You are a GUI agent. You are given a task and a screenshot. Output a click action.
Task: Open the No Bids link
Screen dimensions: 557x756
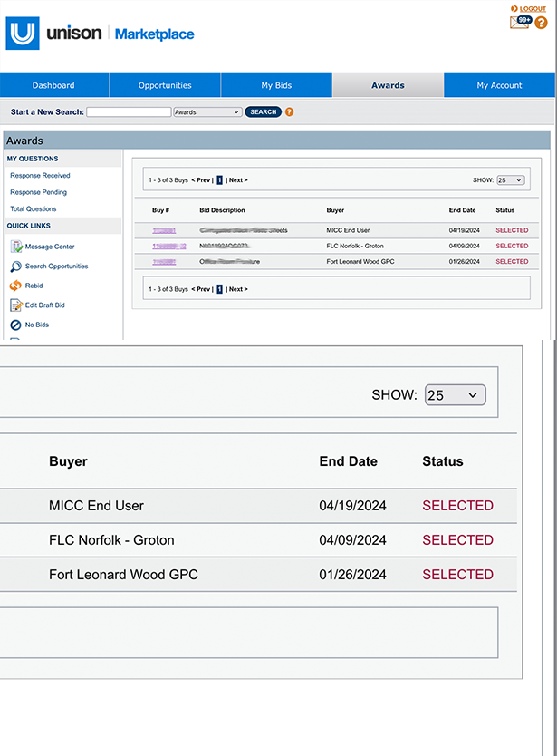coord(36,325)
